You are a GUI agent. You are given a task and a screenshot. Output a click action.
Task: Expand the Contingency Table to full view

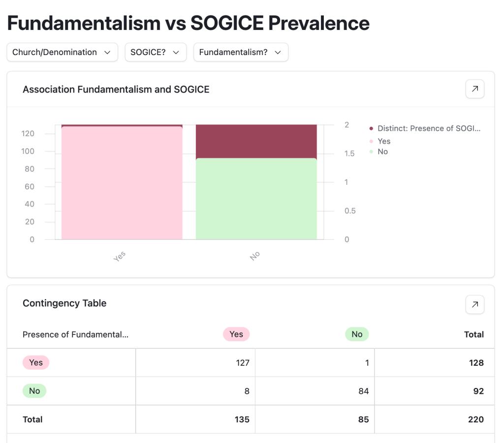pyautogui.click(x=474, y=304)
